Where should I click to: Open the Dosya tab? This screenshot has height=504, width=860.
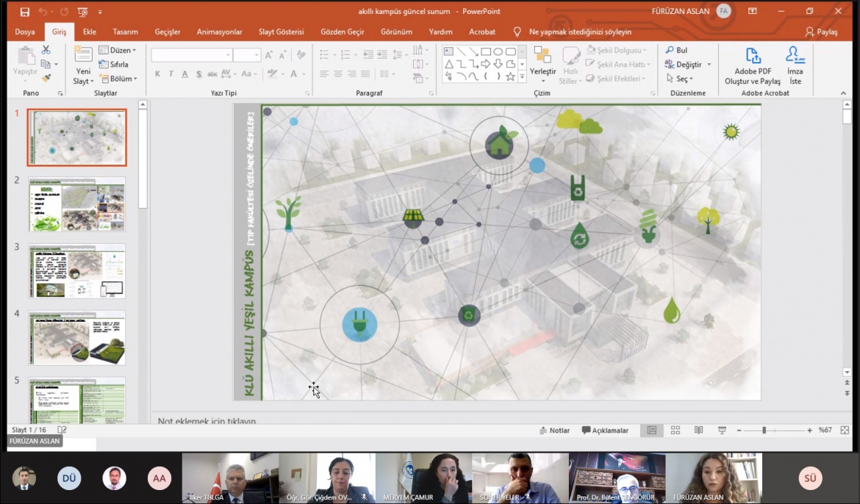click(25, 32)
